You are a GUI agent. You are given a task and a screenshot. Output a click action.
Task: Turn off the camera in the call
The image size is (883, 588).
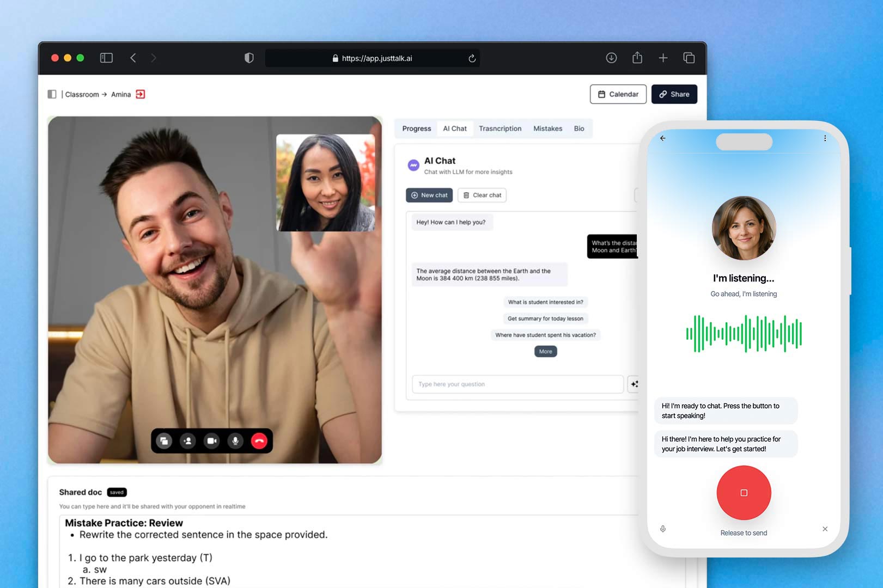pyautogui.click(x=211, y=441)
